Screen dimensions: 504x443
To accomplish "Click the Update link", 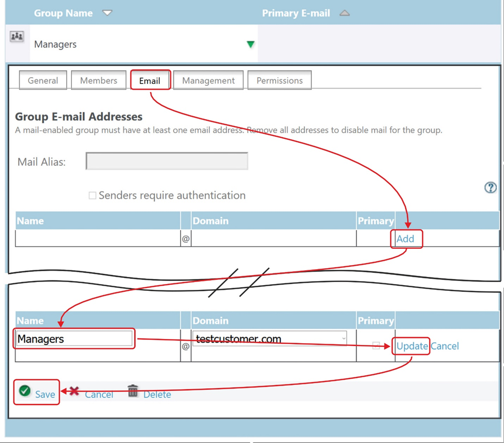I will click(412, 346).
